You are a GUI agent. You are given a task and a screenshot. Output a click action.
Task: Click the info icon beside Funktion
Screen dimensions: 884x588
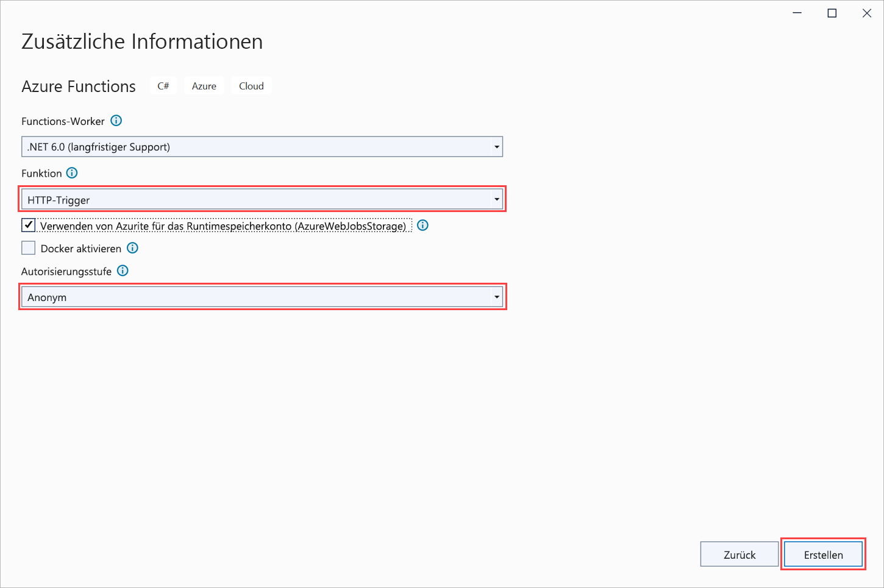[72, 173]
